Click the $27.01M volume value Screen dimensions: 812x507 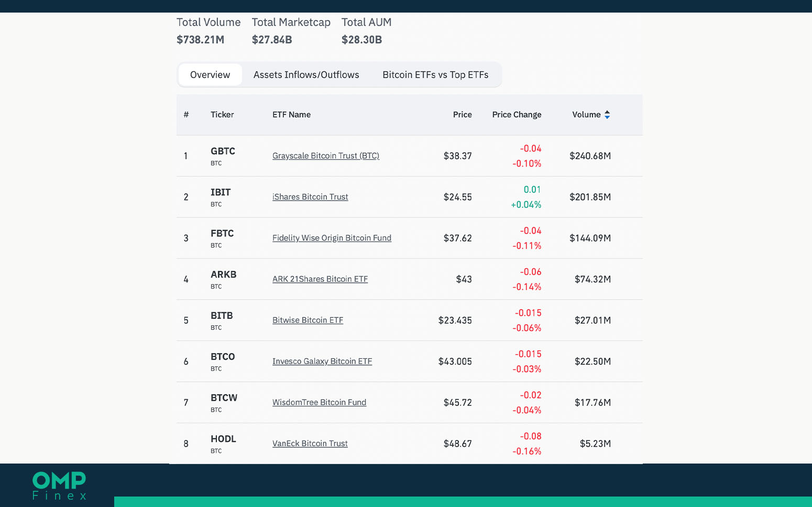(x=593, y=321)
